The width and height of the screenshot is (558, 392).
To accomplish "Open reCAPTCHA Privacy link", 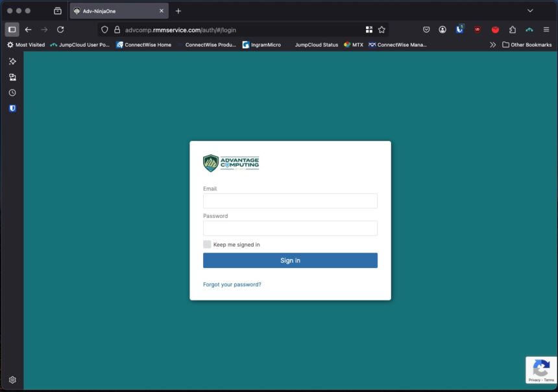I will click(534, 380).
